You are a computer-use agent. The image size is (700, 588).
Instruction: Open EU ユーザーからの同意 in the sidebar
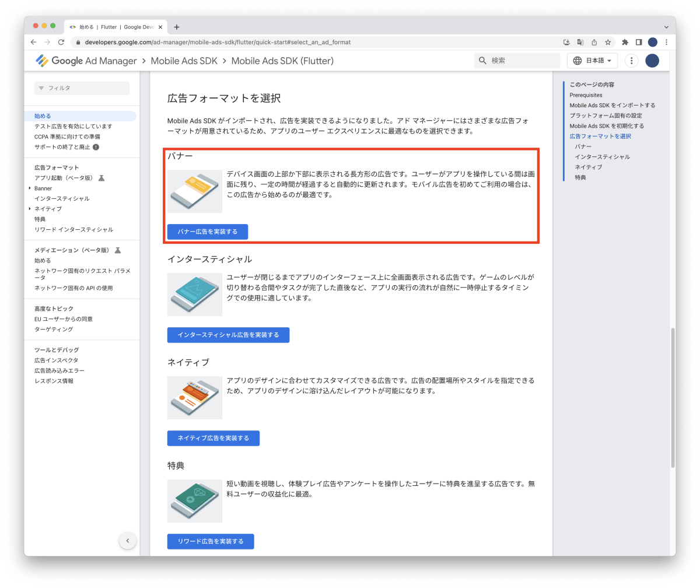point(64,319)
